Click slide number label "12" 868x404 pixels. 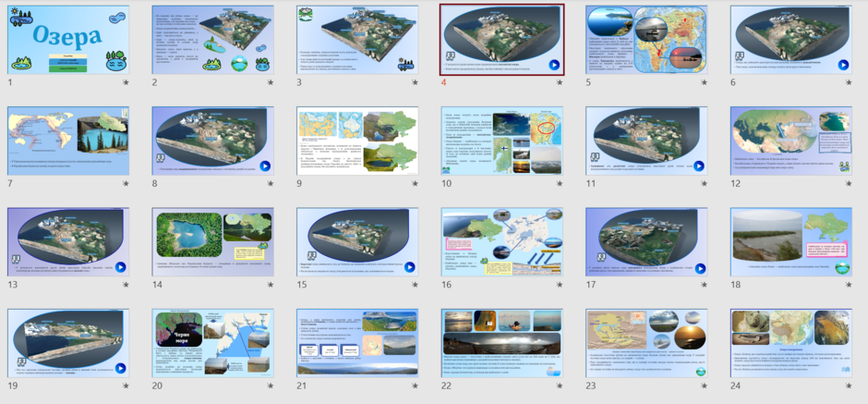point(736,183)
